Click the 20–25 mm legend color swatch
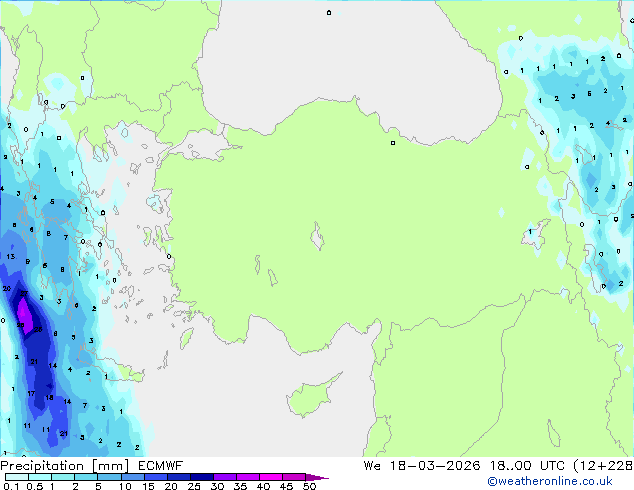 [x=178, y=477]
